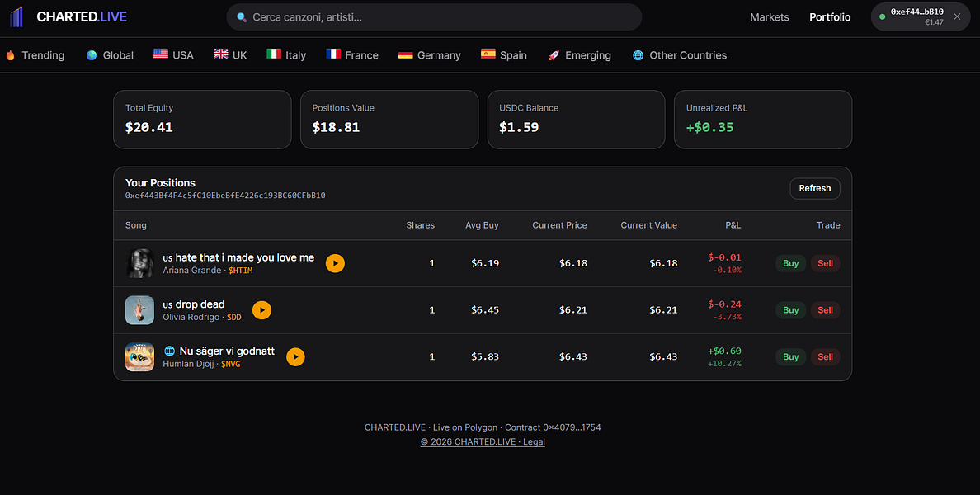The width and height of the screenshot is (980, 495).
Task: Play the "drop dead" song preview
Action: 261,310
